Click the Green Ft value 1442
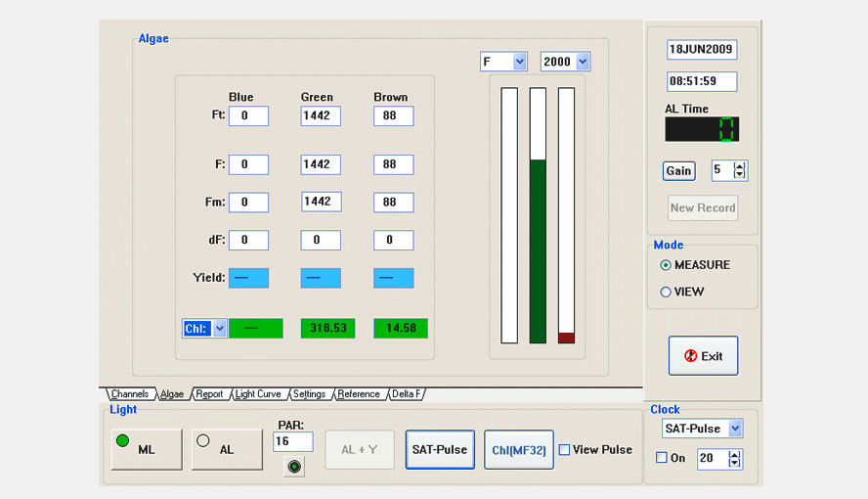 (x=321, y=115)
